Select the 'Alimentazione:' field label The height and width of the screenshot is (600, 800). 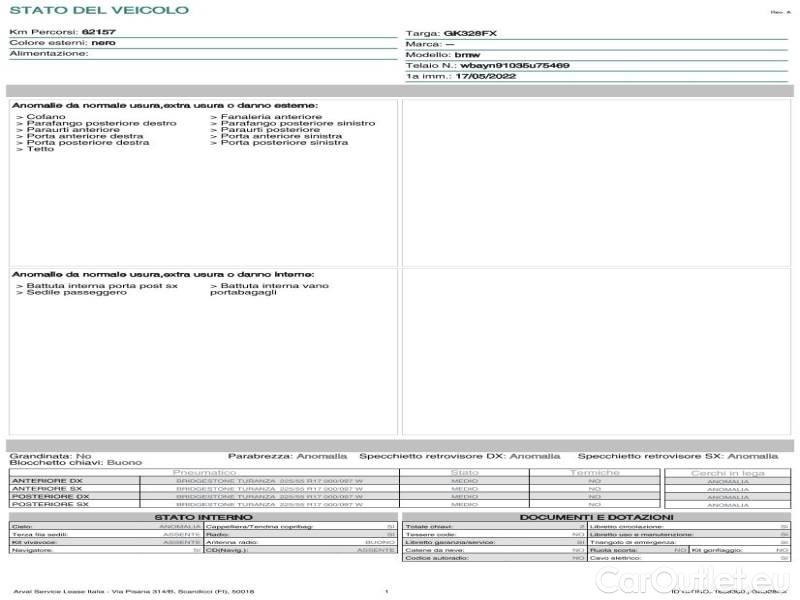click(x=49, y=54)
